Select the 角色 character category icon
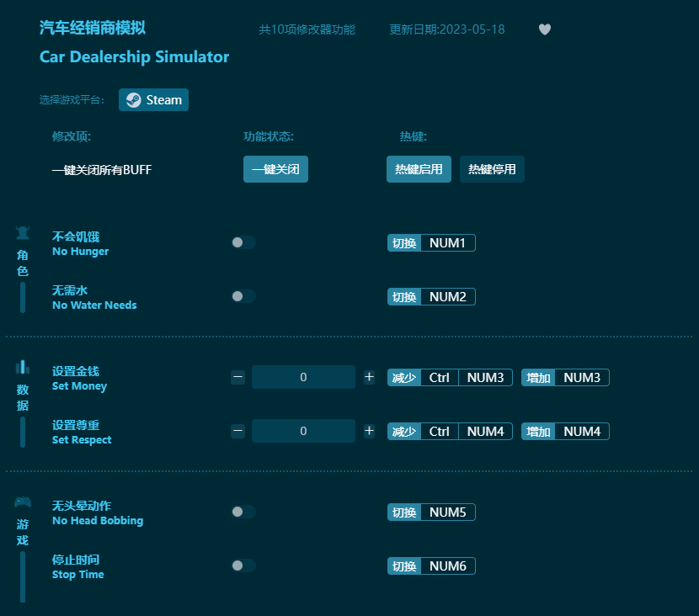The image size is (699, 616). click(x=22, y=233)
